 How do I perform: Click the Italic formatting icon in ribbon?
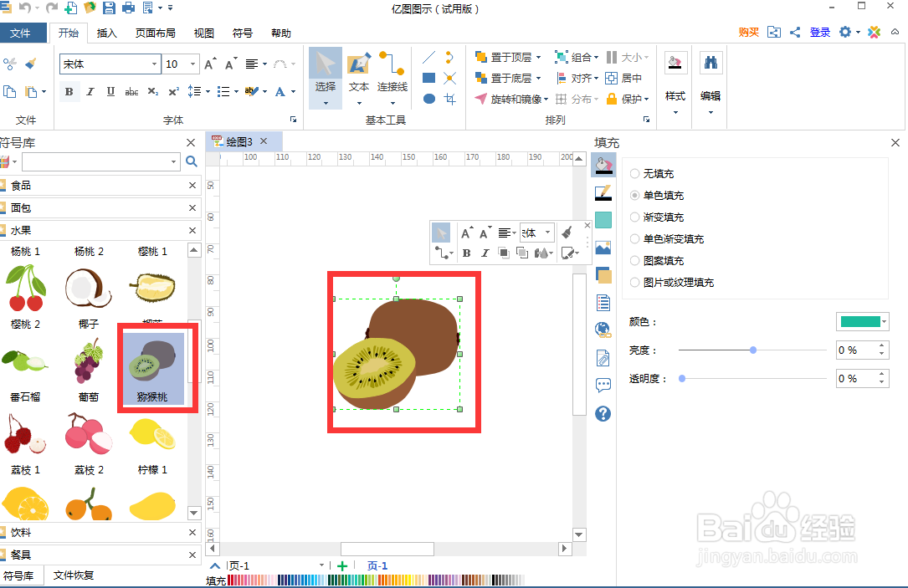tap(90, 91)
